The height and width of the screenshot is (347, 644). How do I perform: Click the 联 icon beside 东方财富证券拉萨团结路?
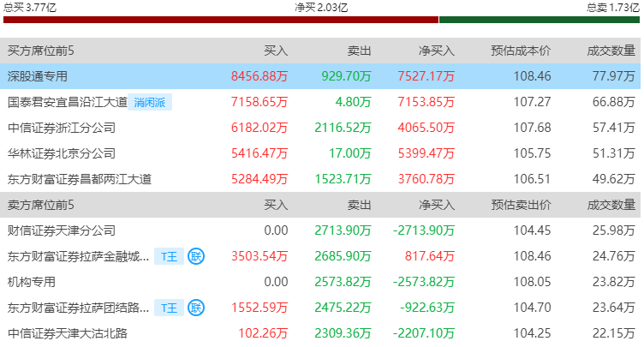196,308
